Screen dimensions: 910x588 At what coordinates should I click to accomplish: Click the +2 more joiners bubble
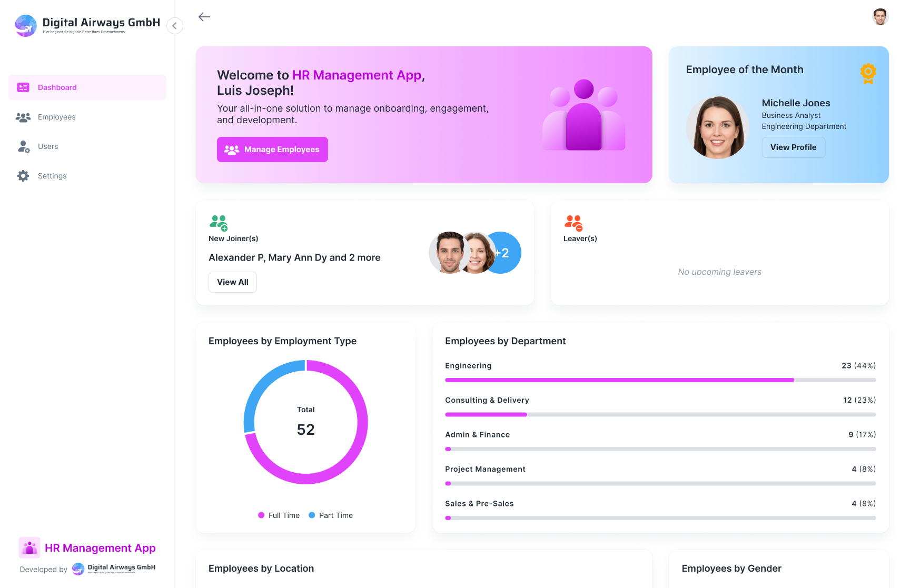point(505,253)
